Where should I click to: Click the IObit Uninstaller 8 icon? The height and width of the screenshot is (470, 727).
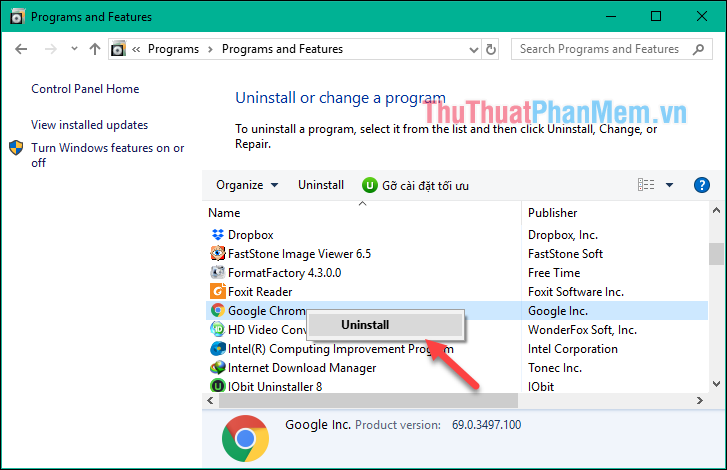217,386
